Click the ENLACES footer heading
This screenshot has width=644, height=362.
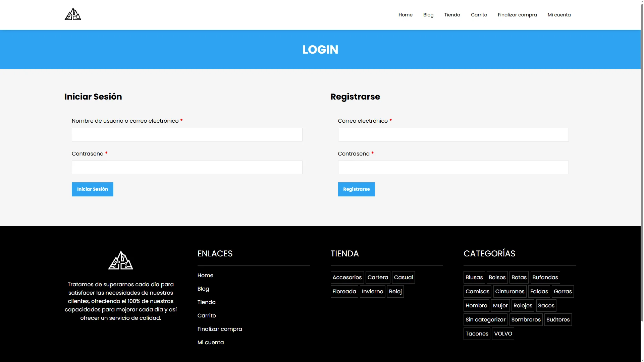215,253
